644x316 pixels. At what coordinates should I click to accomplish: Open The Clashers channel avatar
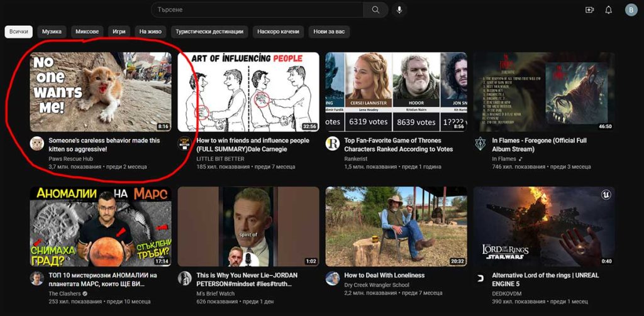(x=37, y=278)
